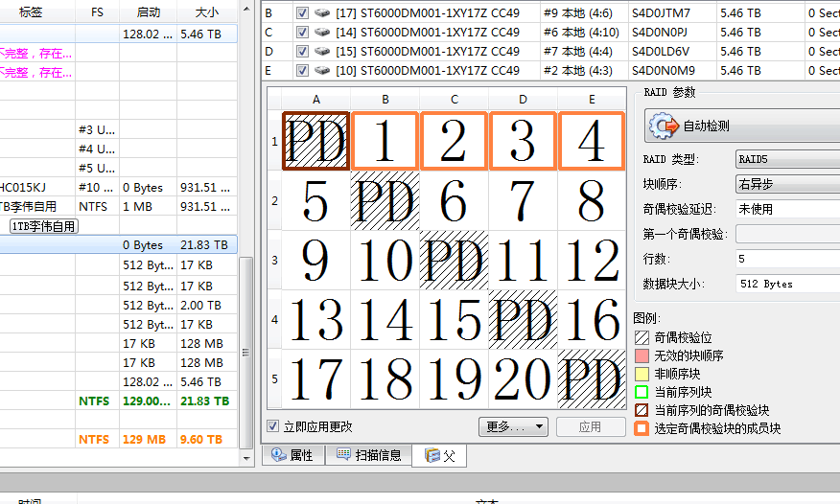Click the 自动检测 gear icon

pos(663,126)
